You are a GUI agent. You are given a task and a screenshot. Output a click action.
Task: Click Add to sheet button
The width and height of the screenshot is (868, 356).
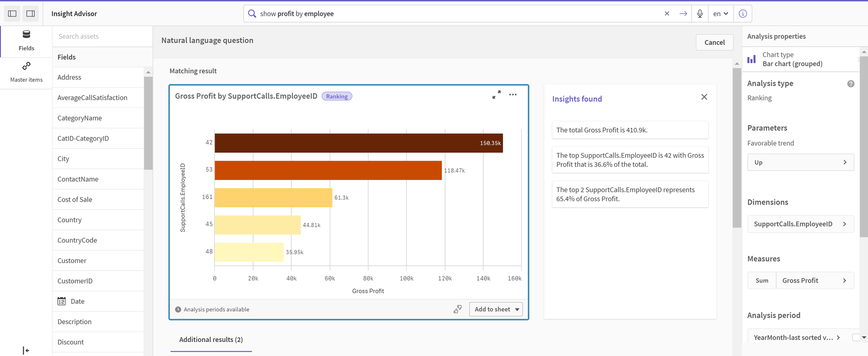point(492,309)
